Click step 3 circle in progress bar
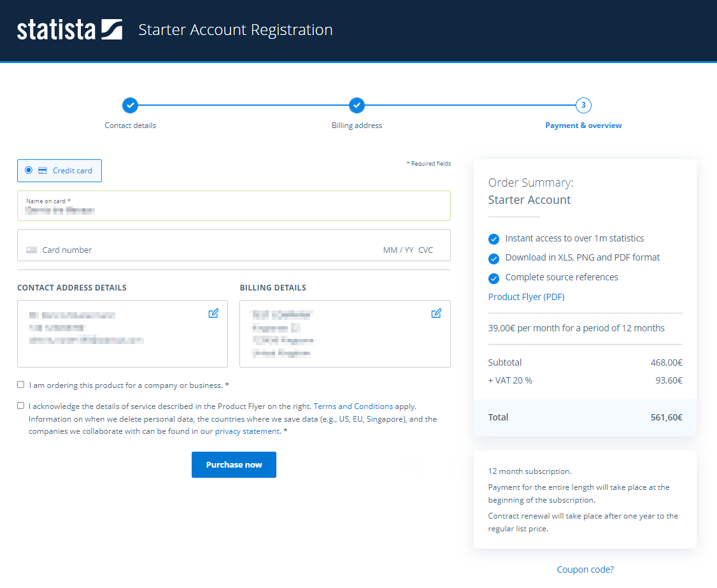Viewport: 717px width, 588px height. (583, 105)
